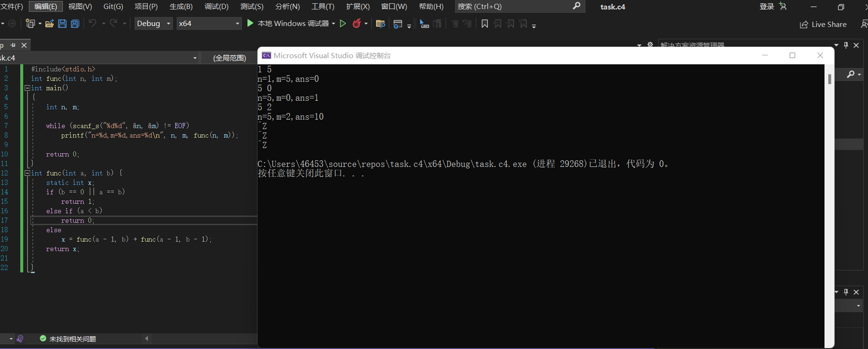This screenshot has width=868, height=349.
Task: Pin the Solution Explorer panel
Action: (x=846, y=45)
